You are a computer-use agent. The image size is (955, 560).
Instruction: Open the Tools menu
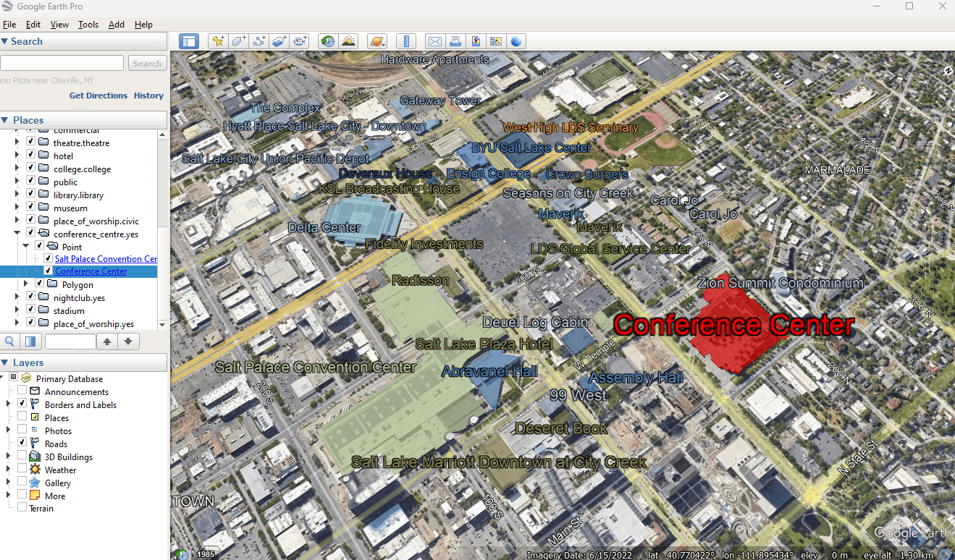click(88, 24)
